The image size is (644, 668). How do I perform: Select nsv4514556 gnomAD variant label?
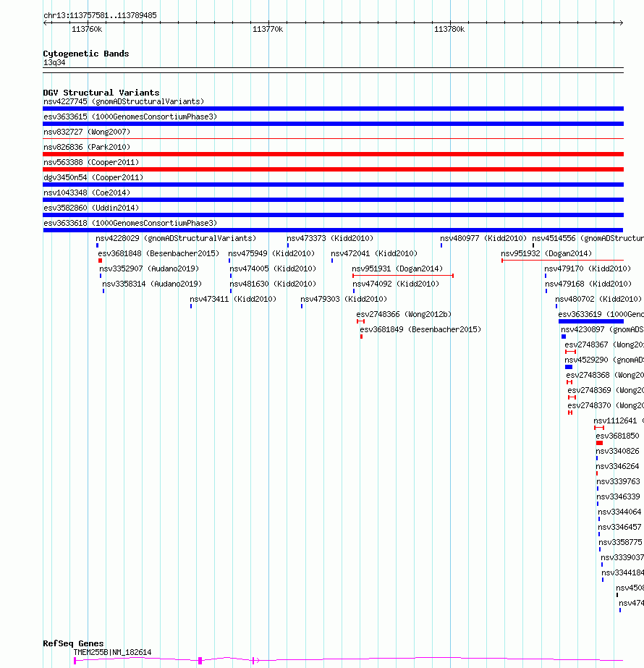(588, 238)
